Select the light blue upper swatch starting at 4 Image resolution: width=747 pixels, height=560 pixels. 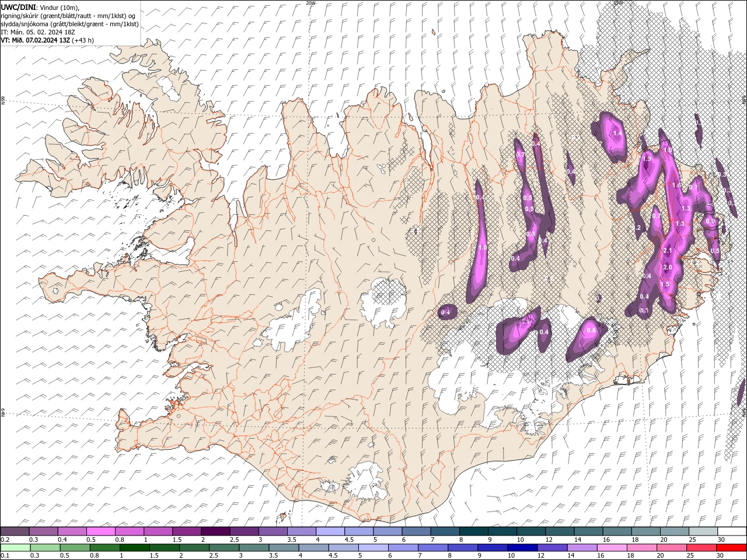(x=330, y=531)
